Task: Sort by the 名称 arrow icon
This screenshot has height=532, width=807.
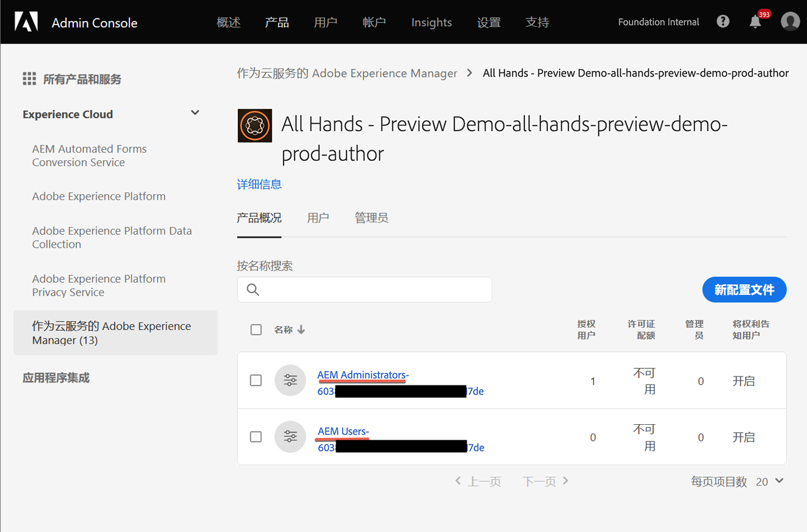Action: tap(301, 329)
